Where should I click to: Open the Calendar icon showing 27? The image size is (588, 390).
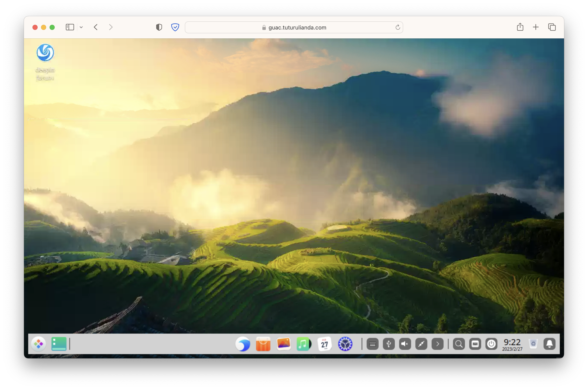point(324,344)
